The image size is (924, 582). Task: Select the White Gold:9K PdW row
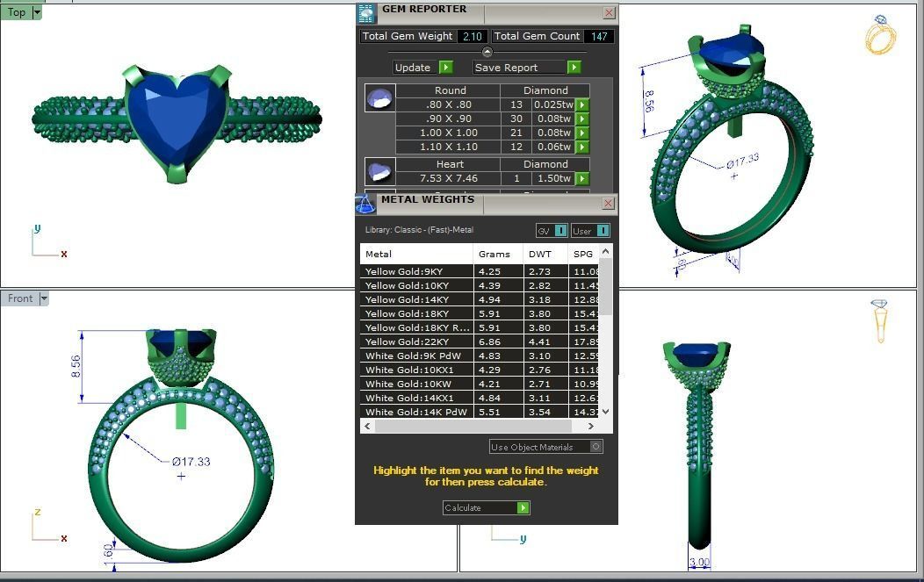(x=479, y=356)
